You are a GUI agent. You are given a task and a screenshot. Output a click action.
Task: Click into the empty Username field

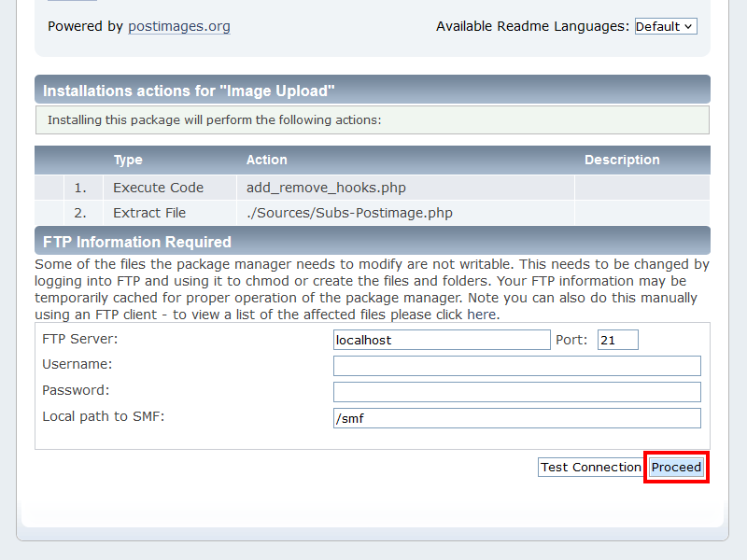click(x=516, y=366)
